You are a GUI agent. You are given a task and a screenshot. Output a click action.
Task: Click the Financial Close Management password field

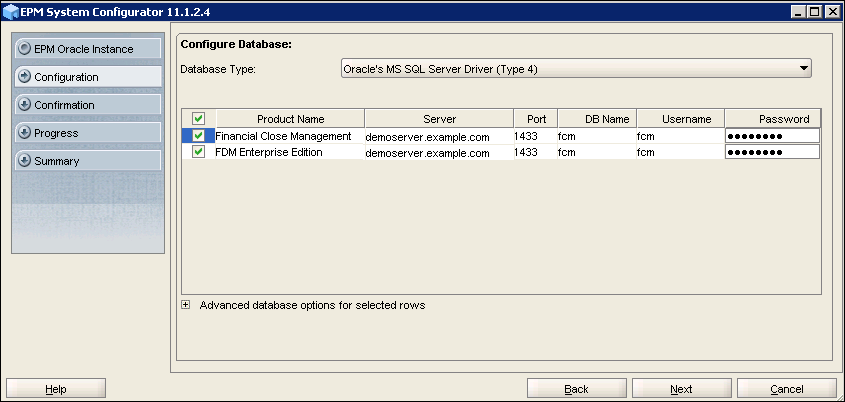point(772,136)
